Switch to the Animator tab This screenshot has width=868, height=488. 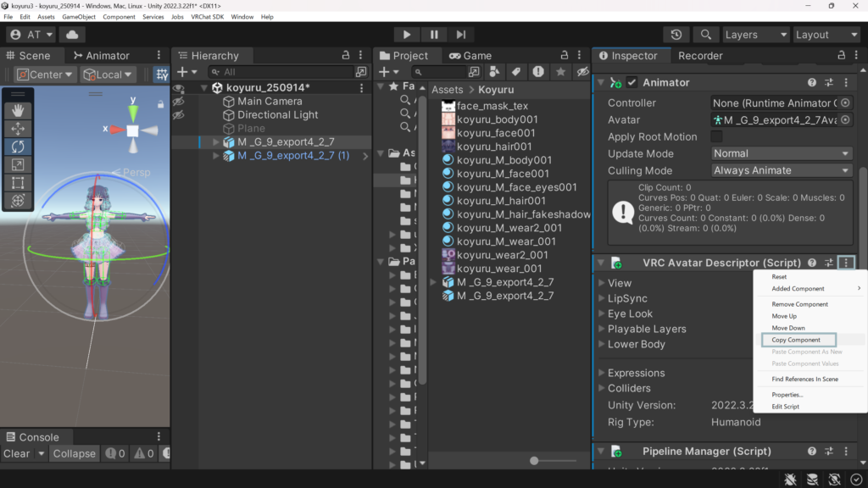point(102,55)
